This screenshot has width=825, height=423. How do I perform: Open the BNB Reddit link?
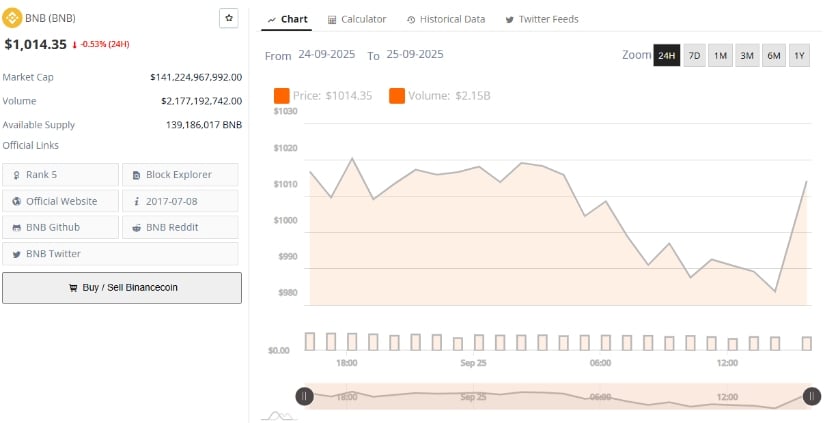click(x=180, y=227)
